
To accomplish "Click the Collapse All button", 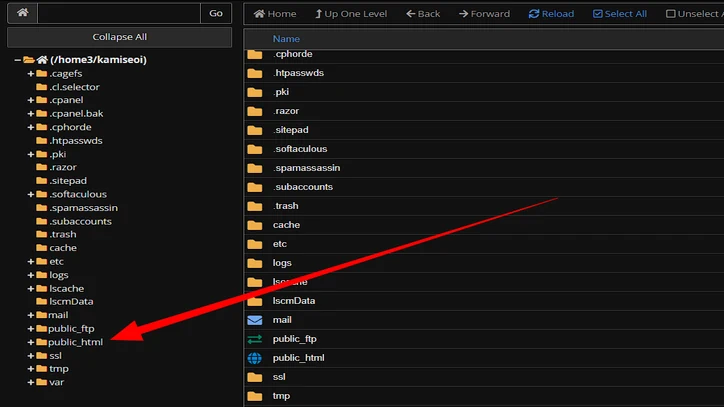I will [x=119, y=37].
